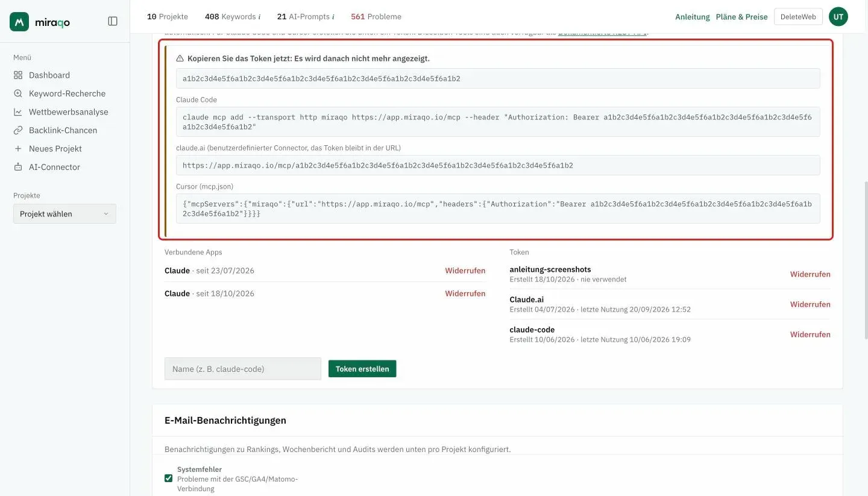Click the 'Systemfehler' label text
Image resolution: width=868 pixels, height=496 pixels.
pyautogui.click(x=200, y=469)
